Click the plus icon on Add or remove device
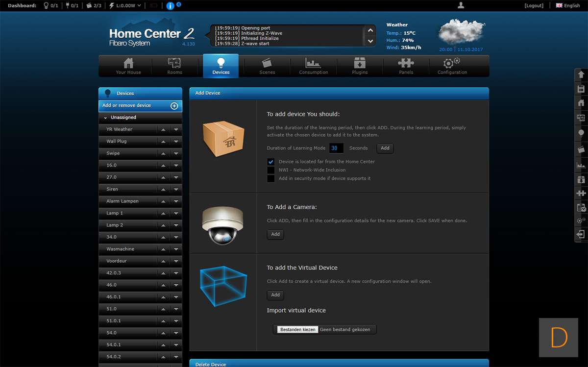The width and height of the screenshot is (588, 367). click(x=174, y=106)
